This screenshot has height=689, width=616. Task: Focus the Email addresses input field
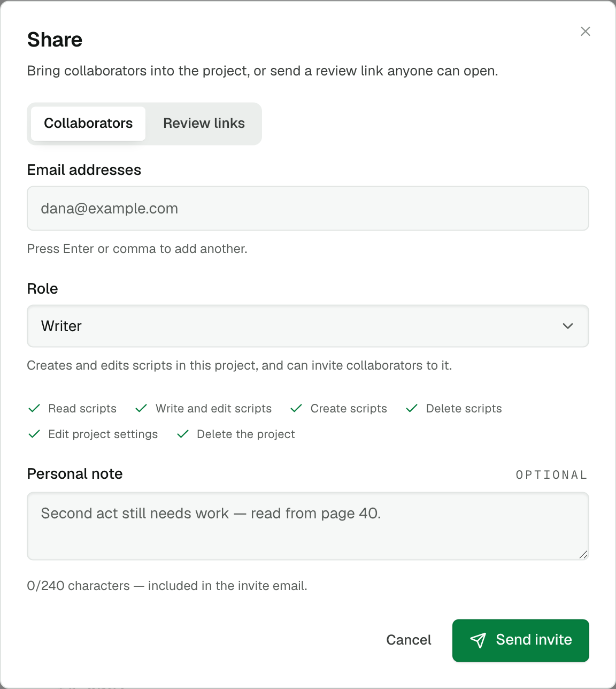tap(308, 209)
